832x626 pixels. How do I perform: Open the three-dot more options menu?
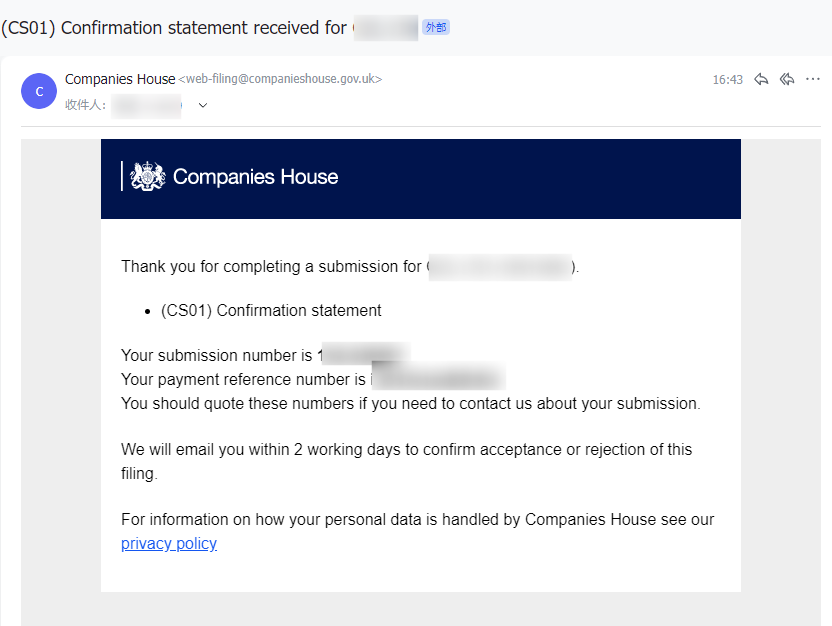(x=812, y=80)
